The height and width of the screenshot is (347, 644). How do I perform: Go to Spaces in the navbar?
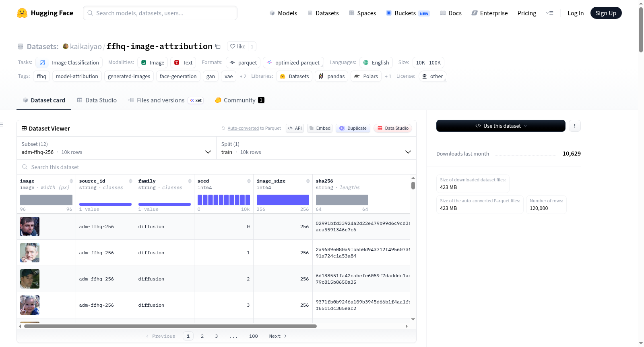coord(363,13)
